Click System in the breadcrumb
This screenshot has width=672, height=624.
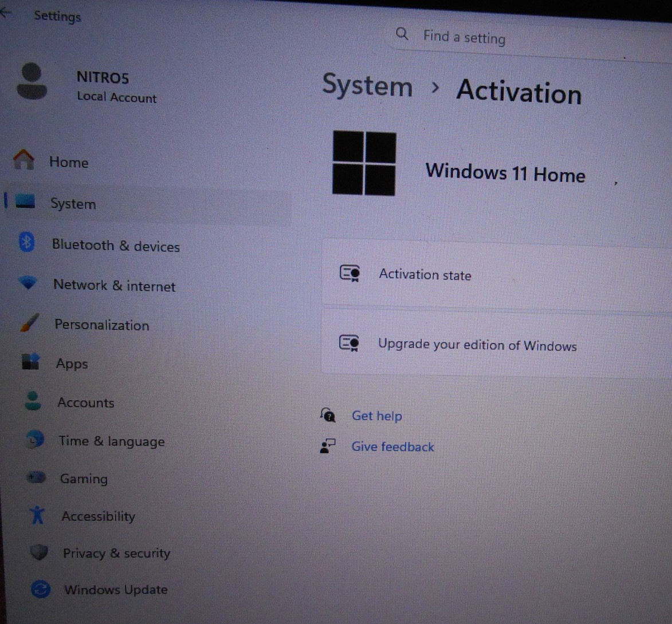pos(367,85)
